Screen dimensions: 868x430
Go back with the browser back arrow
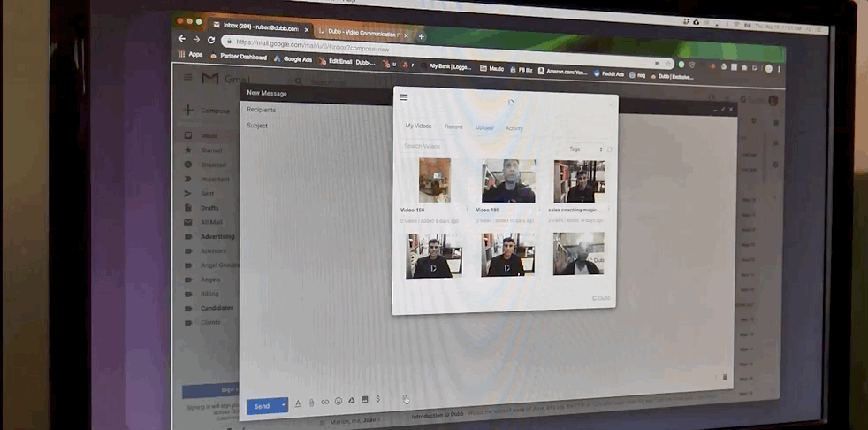pos(181,39)
